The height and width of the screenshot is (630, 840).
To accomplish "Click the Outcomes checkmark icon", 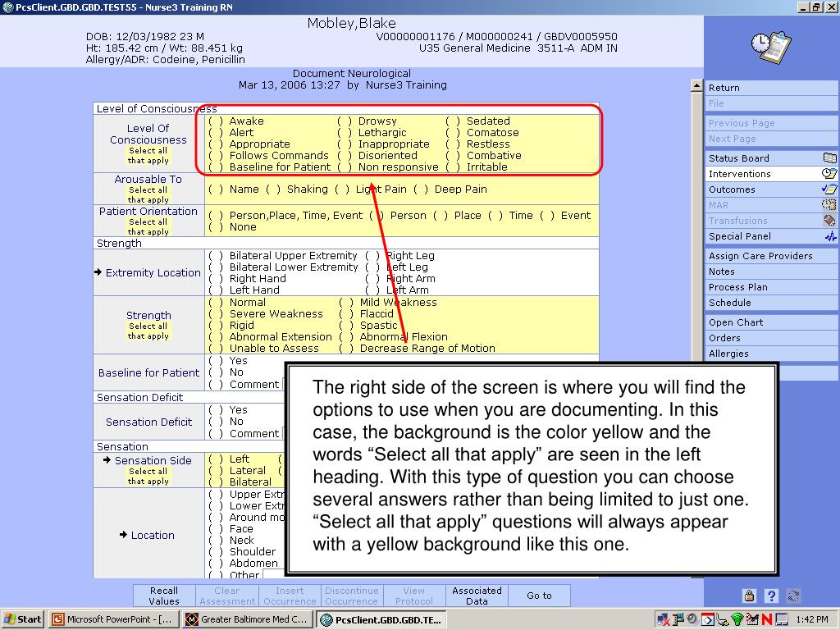I will (829, 189).
